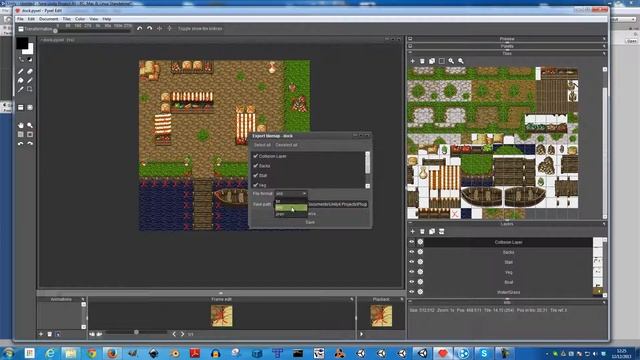Hide the Sacks layer with eye icon
Screen dimensions: 640x360
tap(411, 252)
